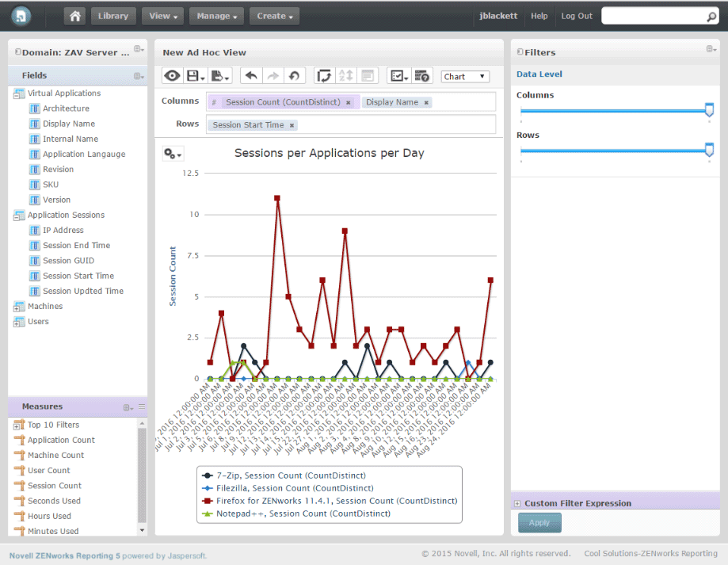Select the Hours Used measure
This screenshot has width=728, height=565.
49,516
